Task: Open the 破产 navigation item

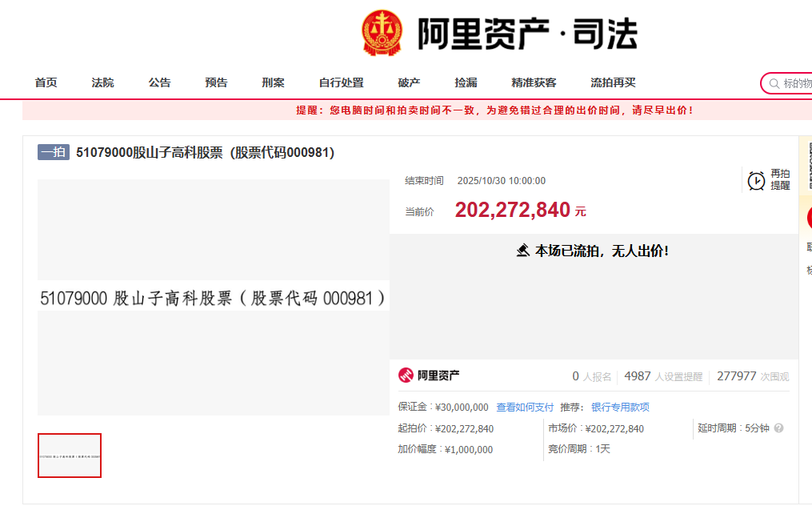Action: pos(409,82)
